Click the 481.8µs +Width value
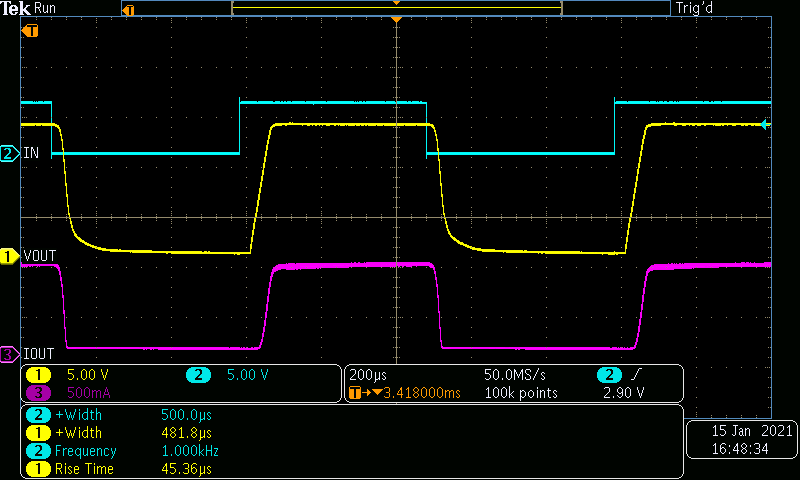 click(x=186, y=433)
